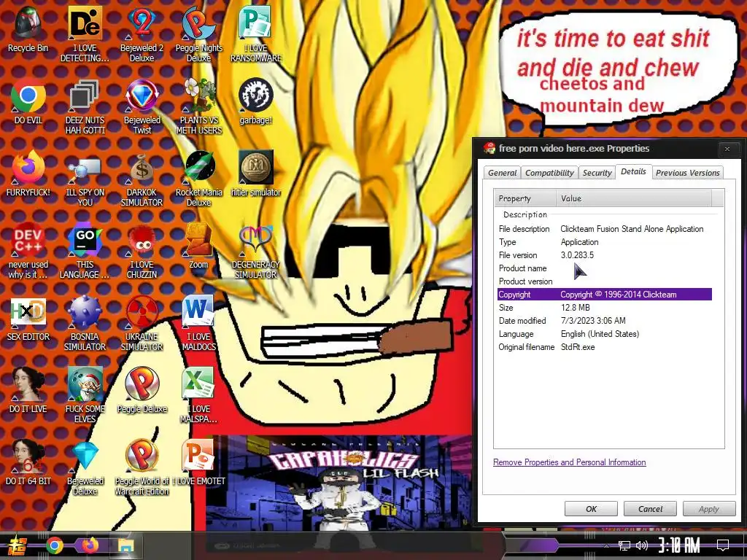Select the 'BOSNIA SIMULATOR' mine icon

85,323
